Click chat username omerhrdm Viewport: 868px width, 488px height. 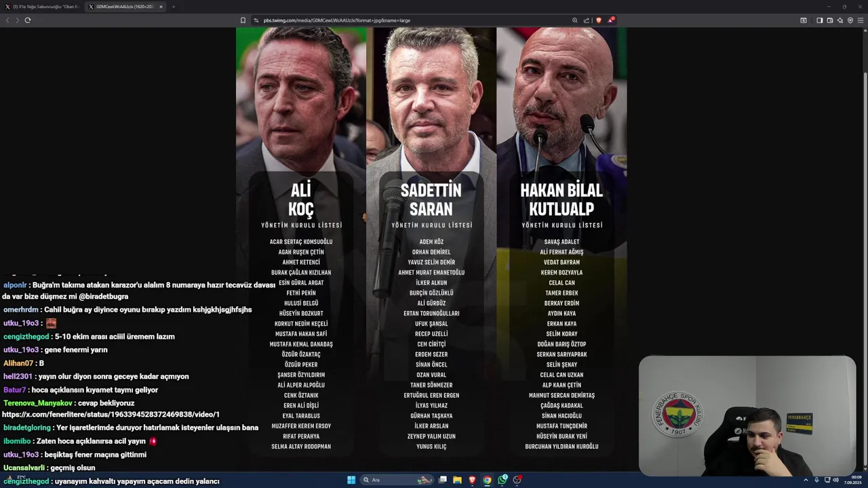tap(21, 310)
